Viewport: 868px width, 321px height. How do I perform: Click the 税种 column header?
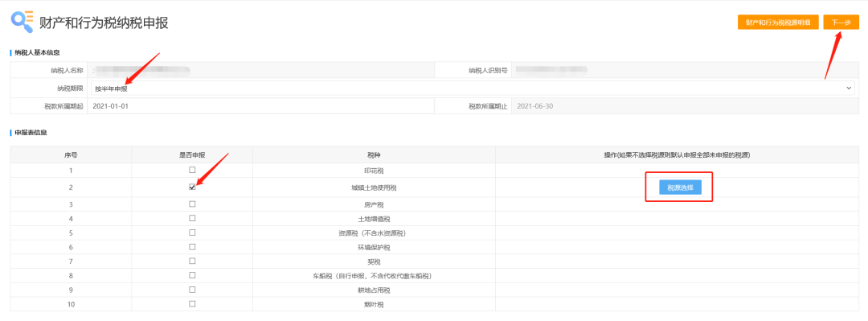[x=374, y=154]
